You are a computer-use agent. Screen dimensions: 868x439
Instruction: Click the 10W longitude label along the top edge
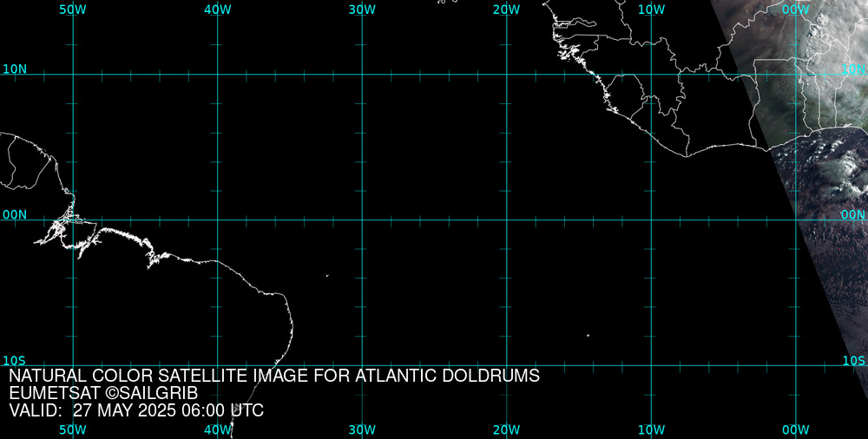click(x=651, y=10)
